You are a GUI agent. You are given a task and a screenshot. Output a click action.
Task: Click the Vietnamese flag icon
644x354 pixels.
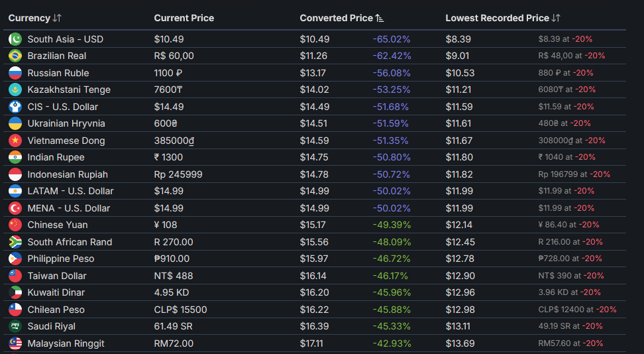15,141
